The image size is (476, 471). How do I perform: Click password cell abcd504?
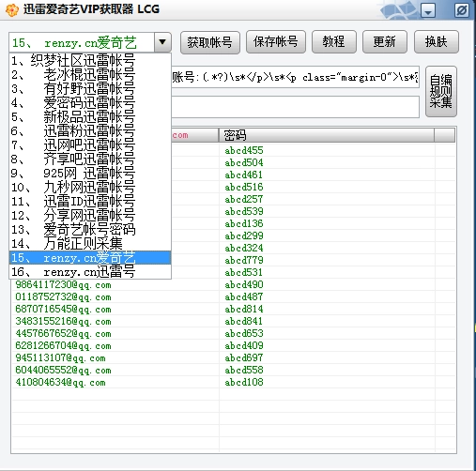(x=244, y=162)
